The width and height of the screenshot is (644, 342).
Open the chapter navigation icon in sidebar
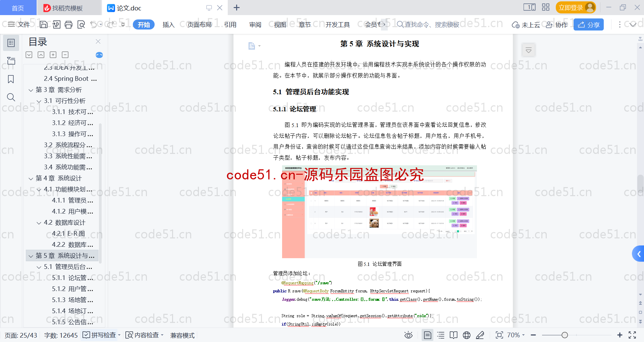click(x=11, y=61)
